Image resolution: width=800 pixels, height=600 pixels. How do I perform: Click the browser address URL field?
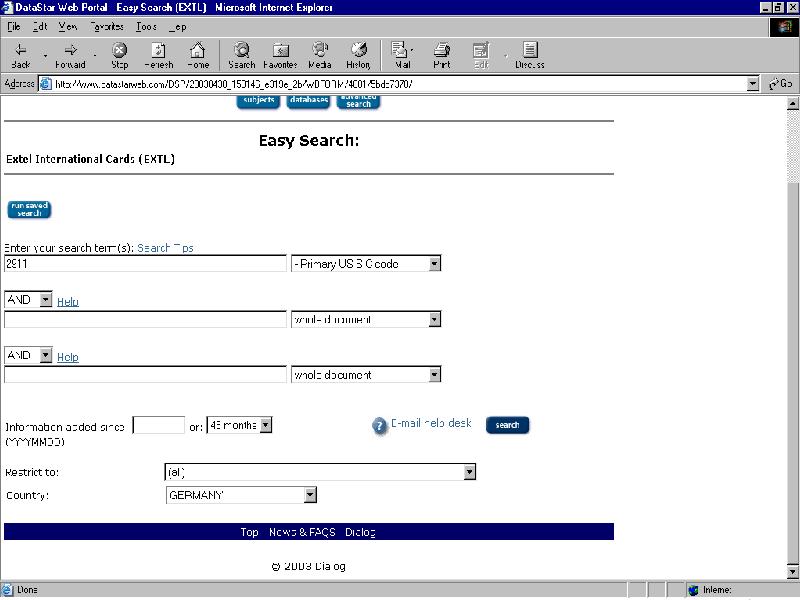tap(393, 84)
